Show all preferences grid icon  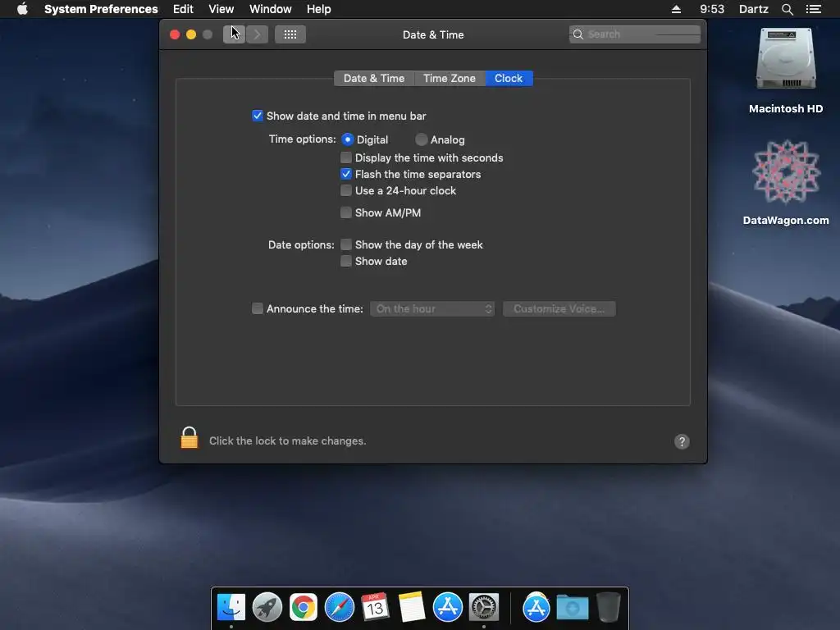(290, 34)
